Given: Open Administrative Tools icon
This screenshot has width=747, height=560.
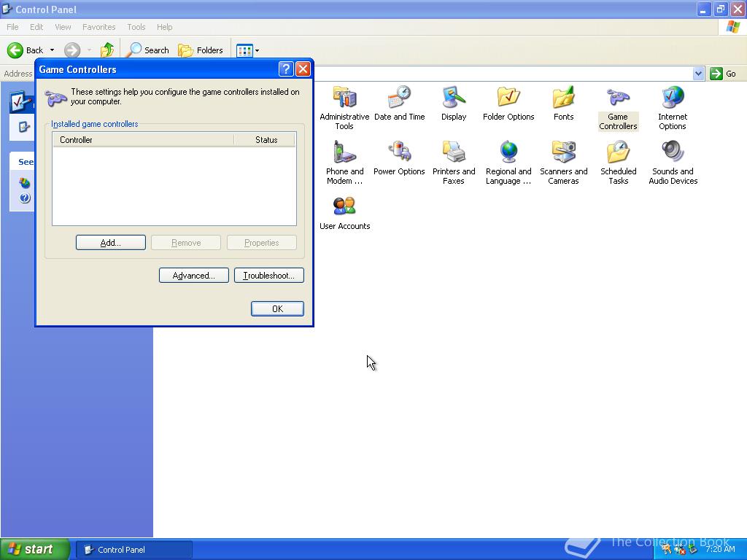Looking at the screenshot, I should click(344, 108).
